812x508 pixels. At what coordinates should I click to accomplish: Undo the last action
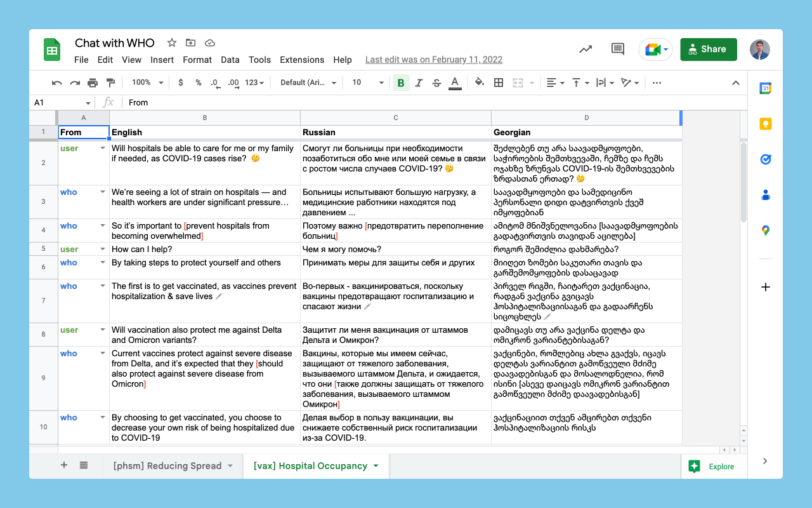(57, 83)
